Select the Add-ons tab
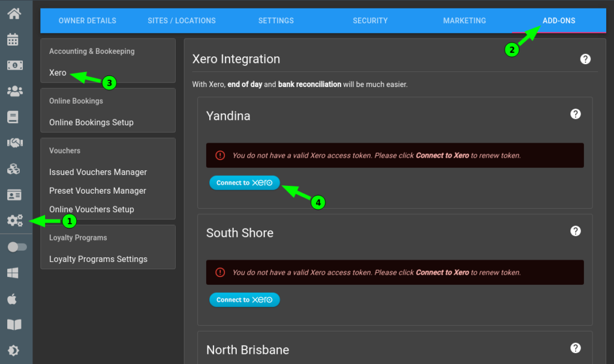The height and width of the screenshot is (364, 614). point(559,21)
